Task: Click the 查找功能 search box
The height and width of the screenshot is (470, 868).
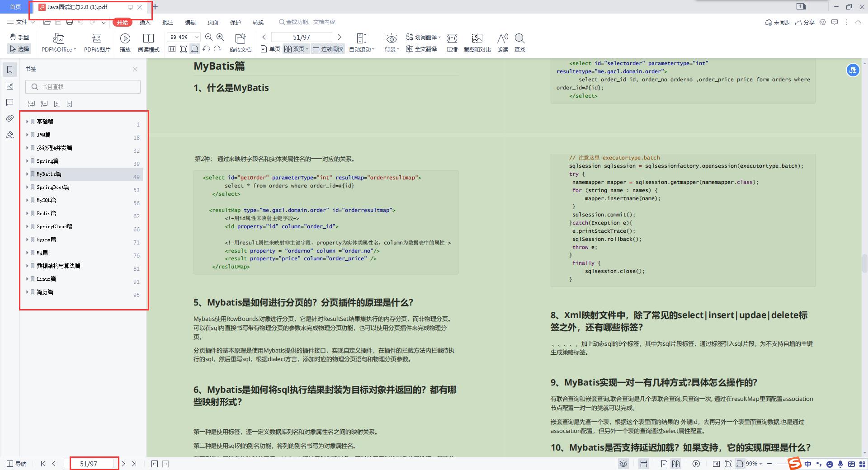Action: tap(307, 22)
